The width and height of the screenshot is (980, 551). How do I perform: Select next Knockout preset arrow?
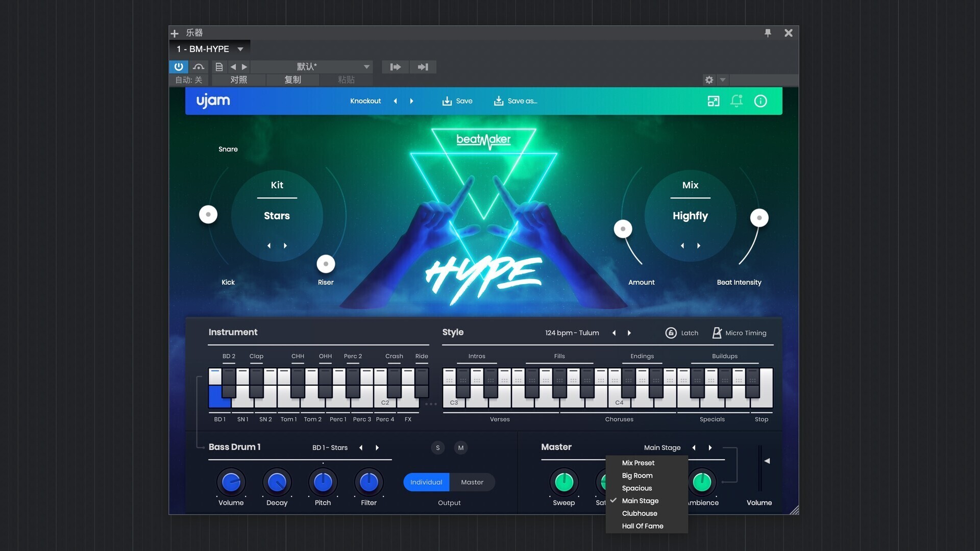pos(411,101)
